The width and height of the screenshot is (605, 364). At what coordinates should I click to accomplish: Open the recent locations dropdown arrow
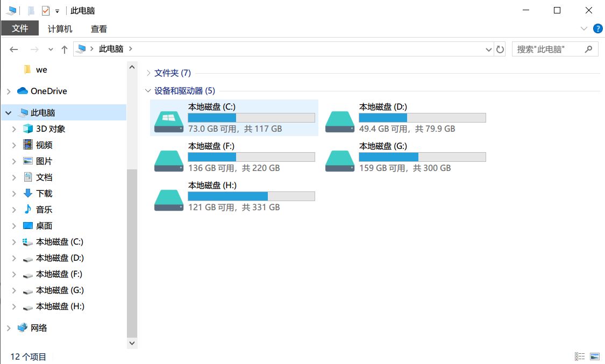51,49
